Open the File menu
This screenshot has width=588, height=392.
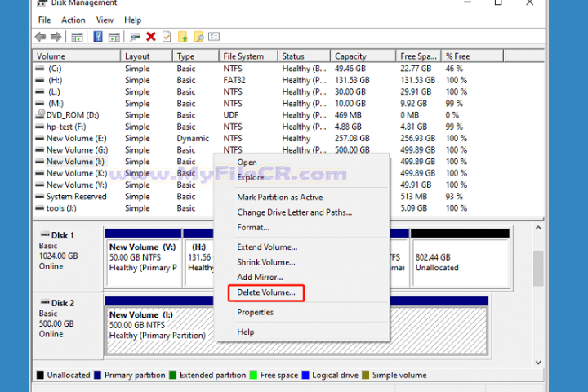pyautogui.click(x=44, y=20)
